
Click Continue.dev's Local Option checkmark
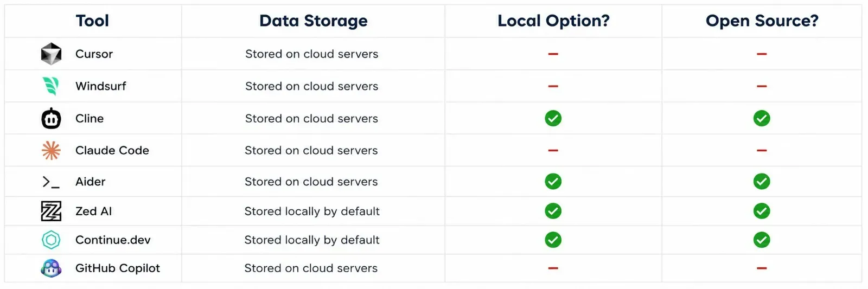[553, 240]
